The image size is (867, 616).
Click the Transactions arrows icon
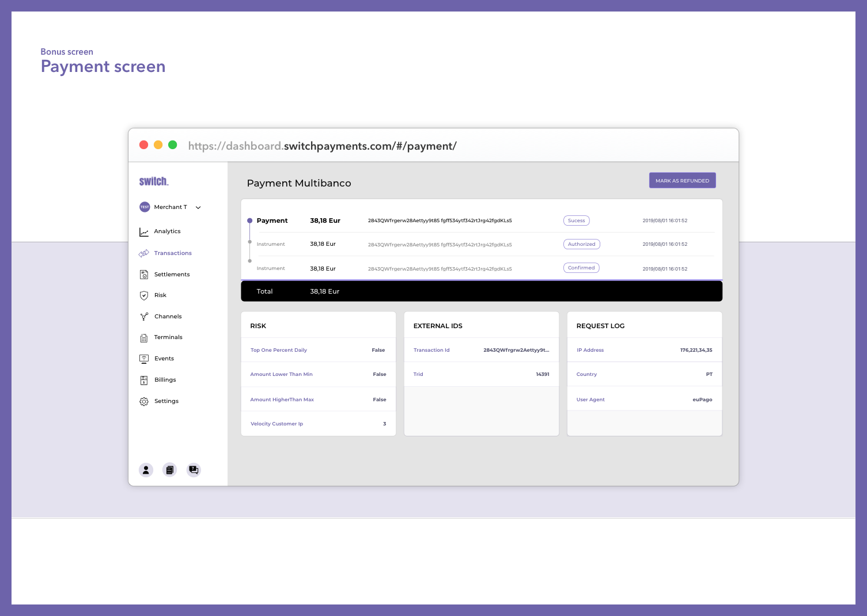point(144,253)
